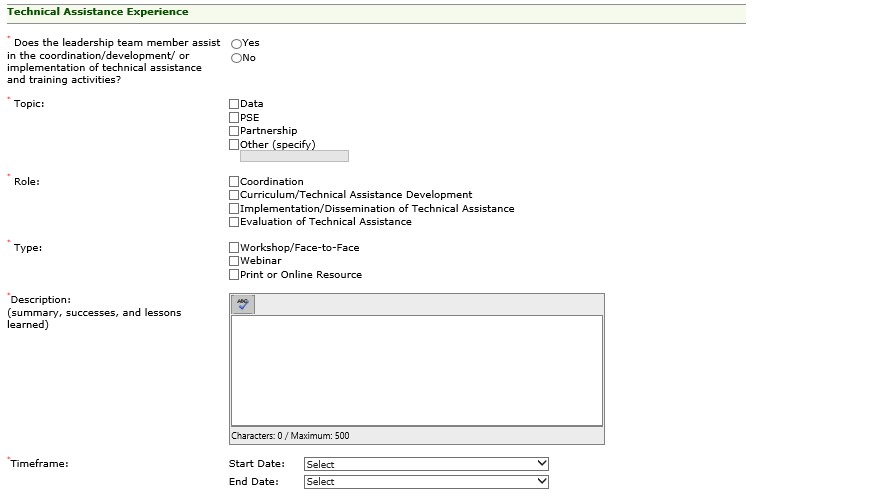Select the No radio button
Screen dimensions: 895x497
tap(236, 58)
